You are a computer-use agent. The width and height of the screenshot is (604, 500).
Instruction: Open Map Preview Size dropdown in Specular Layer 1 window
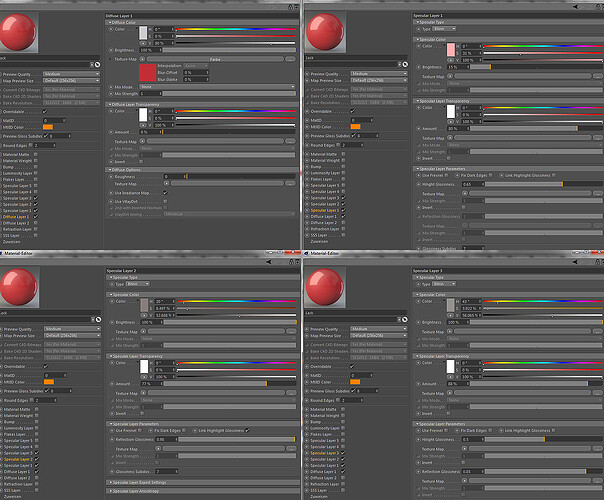click(x=379, y=80)
